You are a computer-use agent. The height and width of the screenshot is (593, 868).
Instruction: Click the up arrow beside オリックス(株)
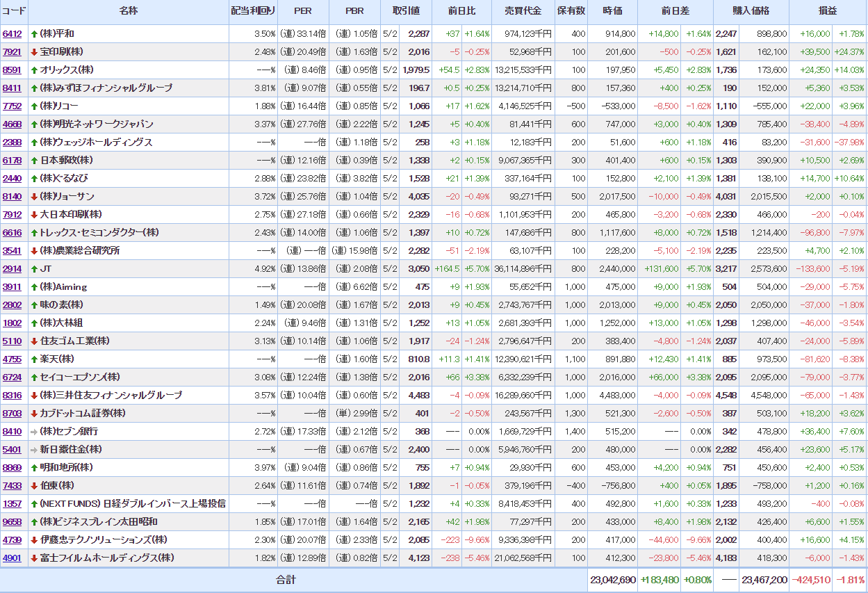click(x=34, y=70)
